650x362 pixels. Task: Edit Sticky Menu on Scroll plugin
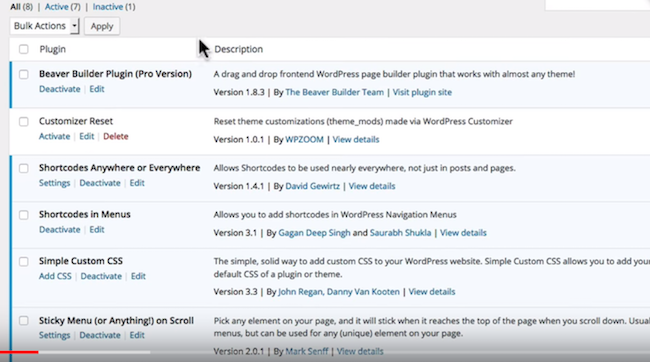point(137,335)
